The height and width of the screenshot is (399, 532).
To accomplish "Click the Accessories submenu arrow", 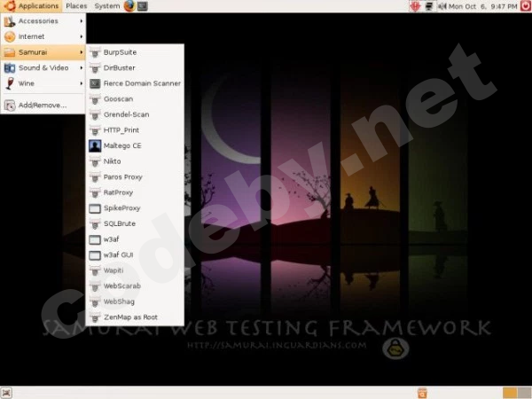I will [82, 21].
